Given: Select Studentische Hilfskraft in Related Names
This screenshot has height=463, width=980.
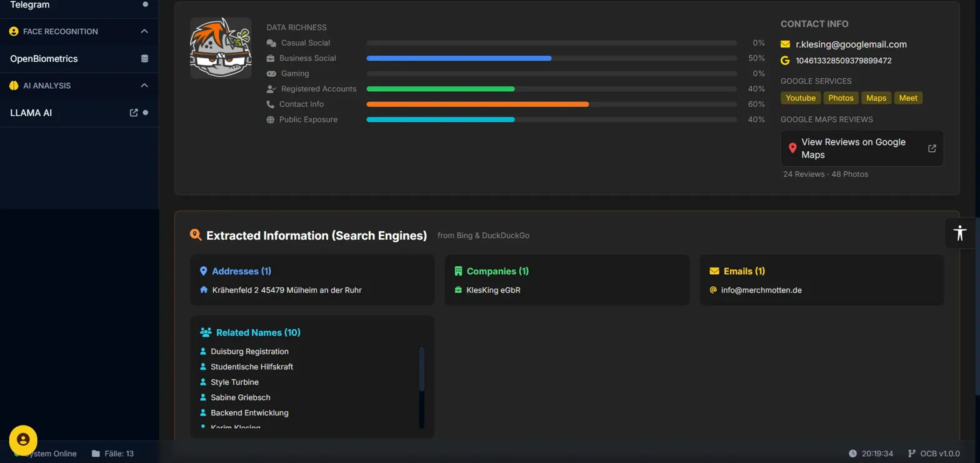Looking at the screenshot, I should pyautogui.click(x=252, y=367).
